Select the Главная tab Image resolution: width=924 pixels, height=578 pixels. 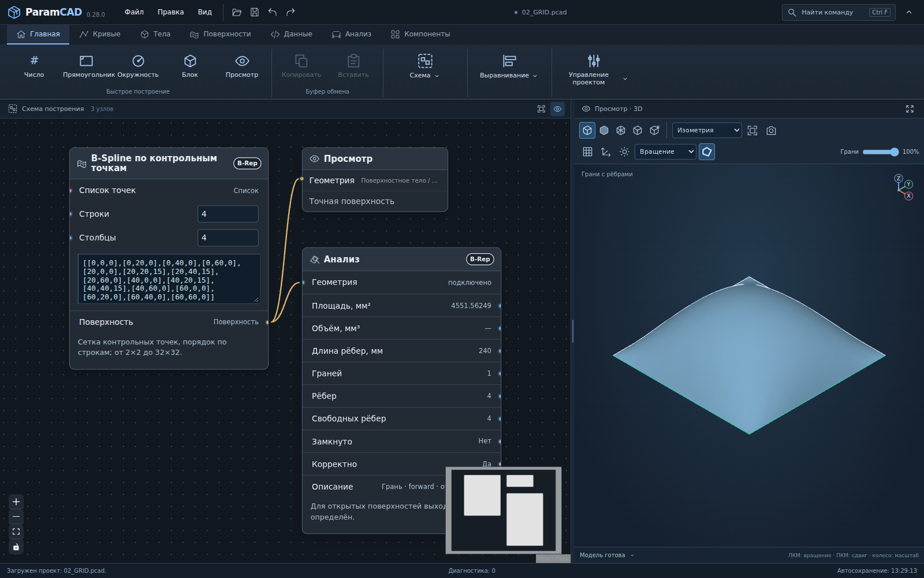click(38, 34)
